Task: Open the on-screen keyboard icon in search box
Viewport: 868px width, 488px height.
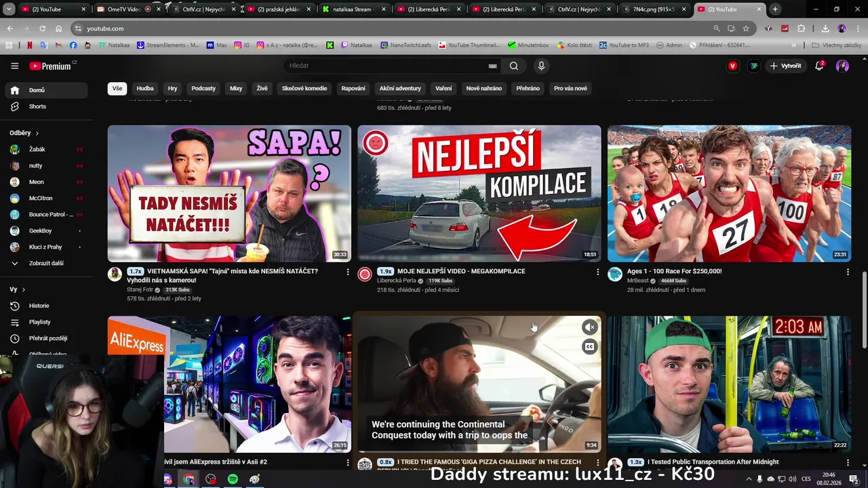Action: [492, 66]
